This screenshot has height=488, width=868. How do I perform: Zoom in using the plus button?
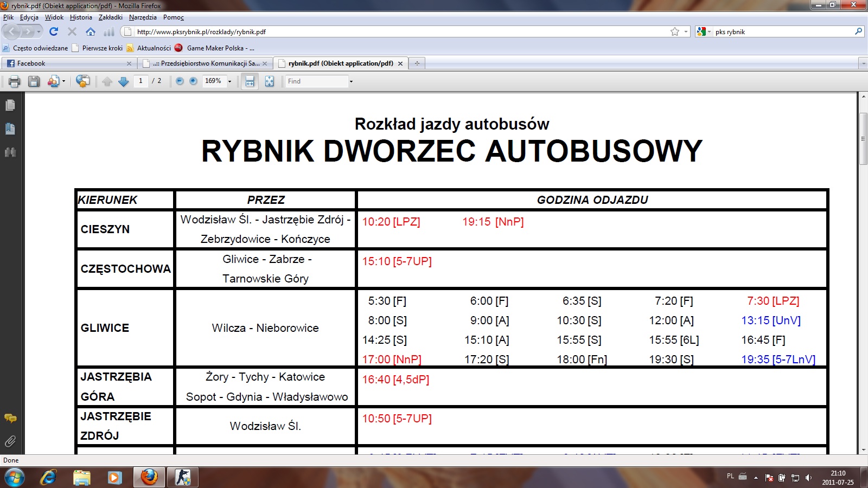pos(193,81)
